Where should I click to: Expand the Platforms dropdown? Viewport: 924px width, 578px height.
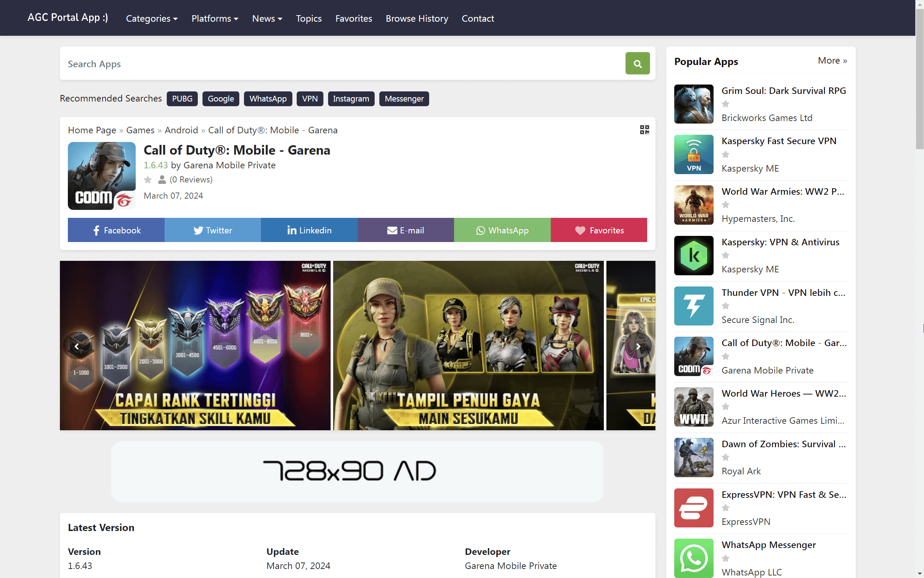pos(215,18)
